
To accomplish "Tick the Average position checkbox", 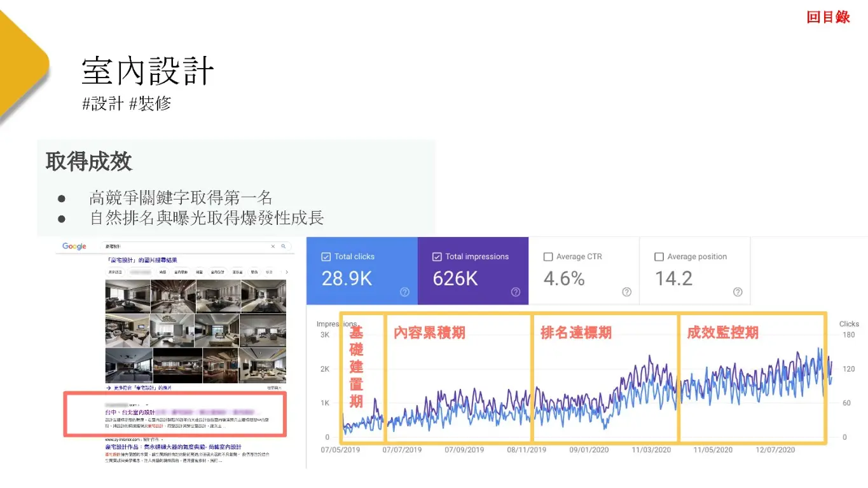I will (x=659, y=257).
